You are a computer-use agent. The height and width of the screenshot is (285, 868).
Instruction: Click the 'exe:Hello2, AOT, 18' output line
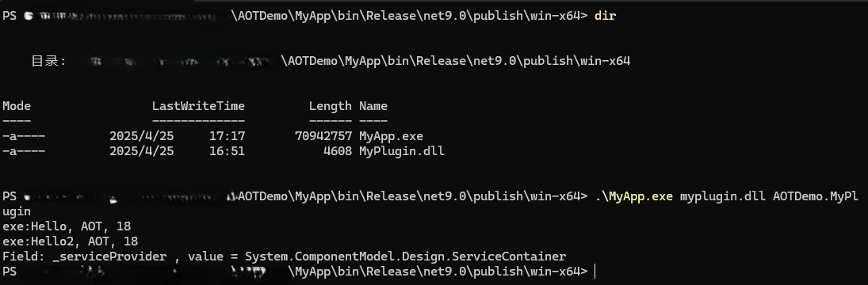(x=71, y=241)
